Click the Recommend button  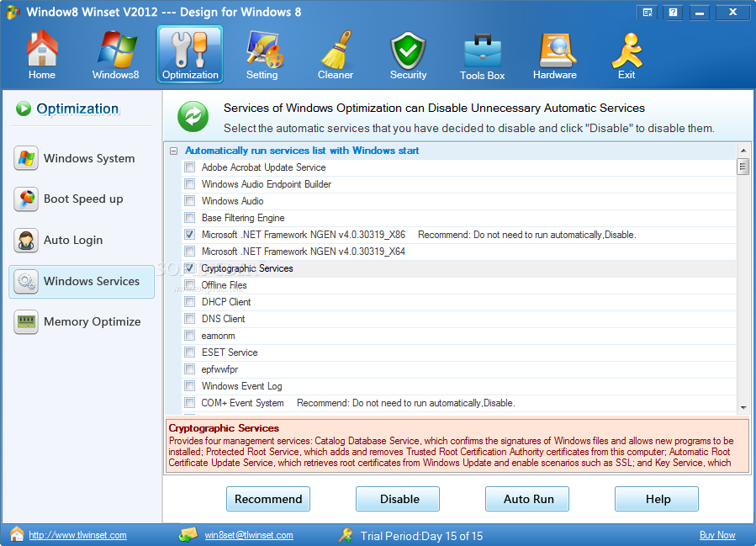coord(268,499)
